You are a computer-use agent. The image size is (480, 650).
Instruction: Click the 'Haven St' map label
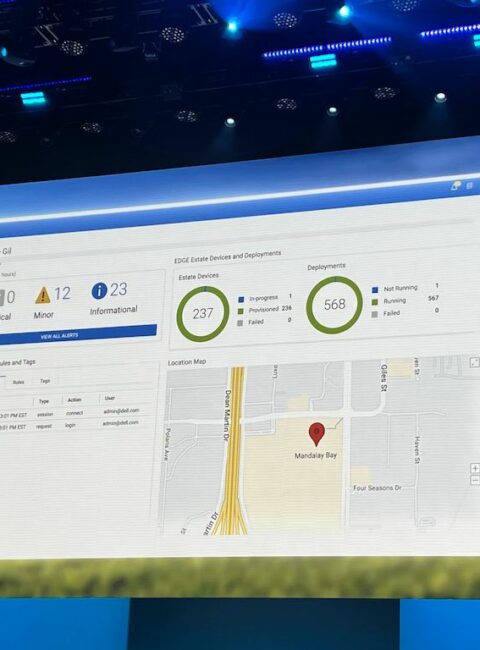(417, 450)
